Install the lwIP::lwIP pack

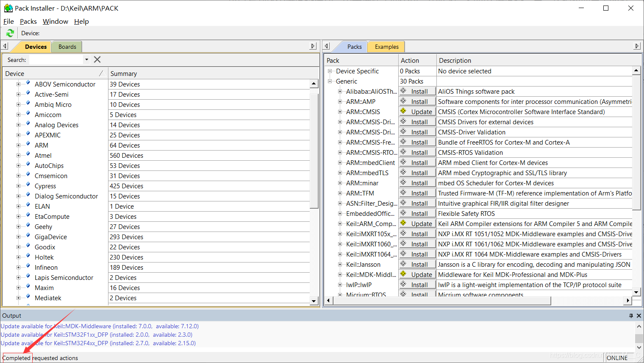(x=417, y=285)
